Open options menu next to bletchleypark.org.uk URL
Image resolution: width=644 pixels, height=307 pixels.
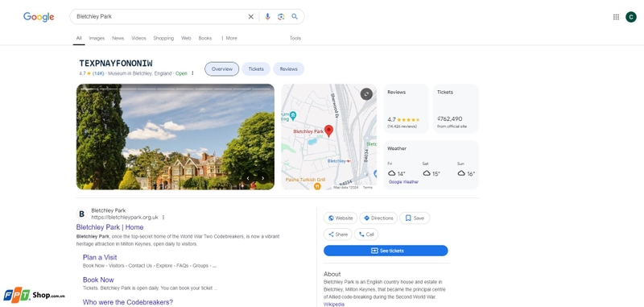tap(163, 218)
